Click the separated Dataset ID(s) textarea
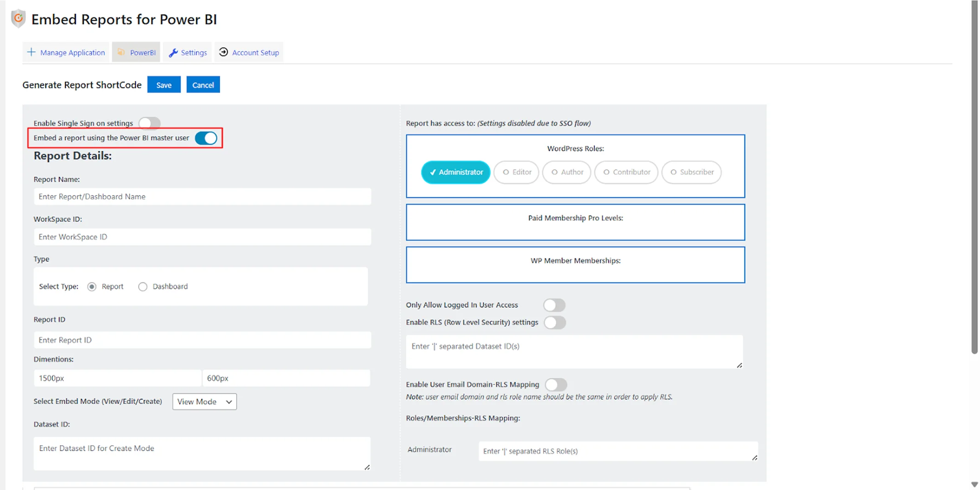 574,352
